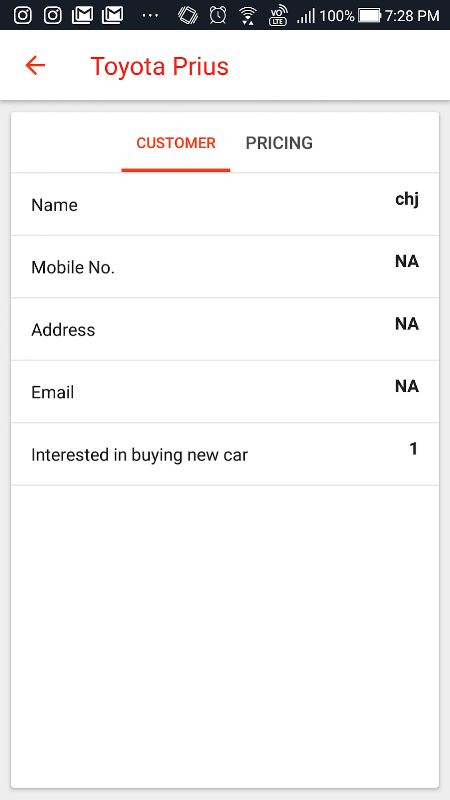Tap the alarm clock status icon
450x800 pixels.
218,15
